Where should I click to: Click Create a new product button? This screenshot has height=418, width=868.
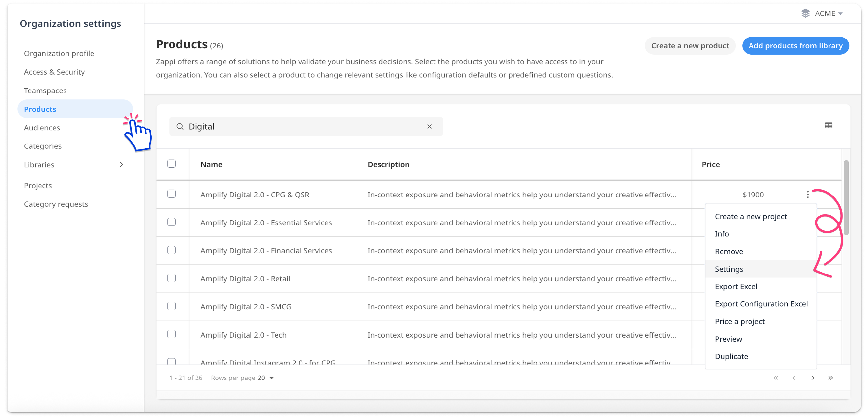690,46
